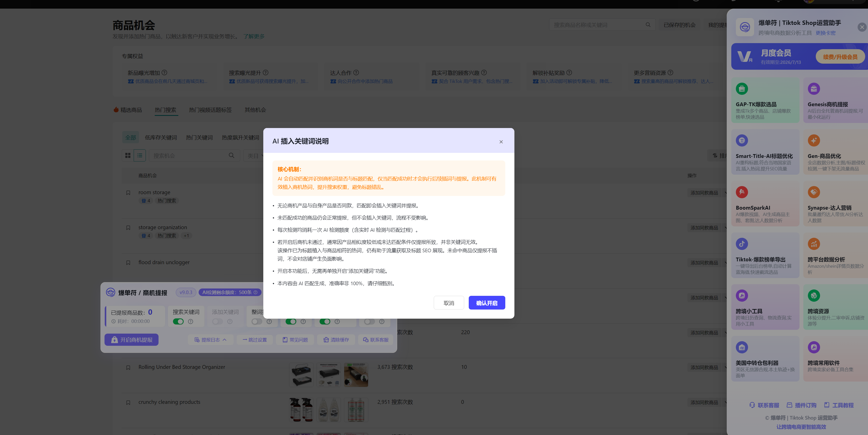The image size is (868, 435).
Task: Click the help icon beside 更多营销资源
Action: click(x=670, y=72)
